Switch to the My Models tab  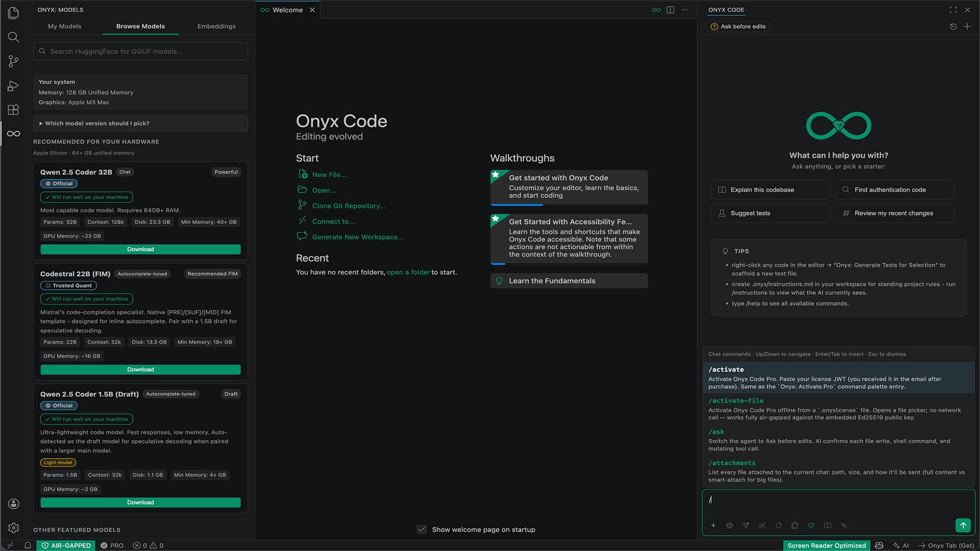(64, 26)
